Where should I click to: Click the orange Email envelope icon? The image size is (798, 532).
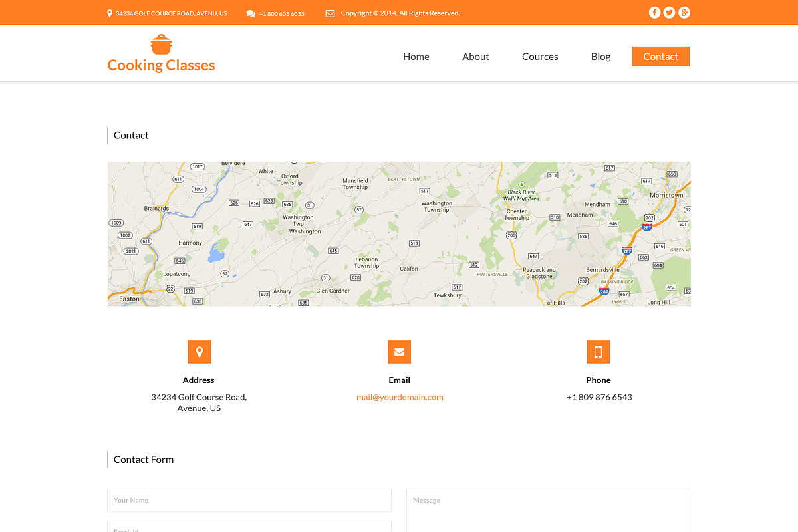[x=400, y=352]
